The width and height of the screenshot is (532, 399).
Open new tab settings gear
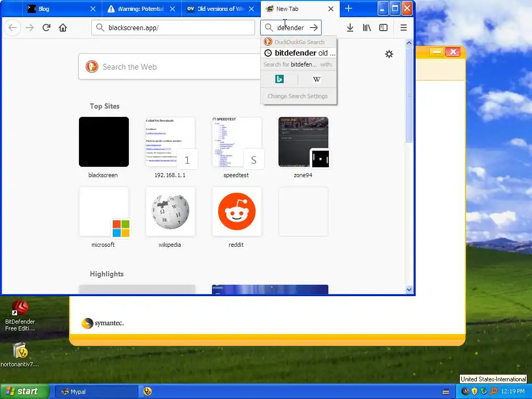pyautogui.click(x=389, y=54)
